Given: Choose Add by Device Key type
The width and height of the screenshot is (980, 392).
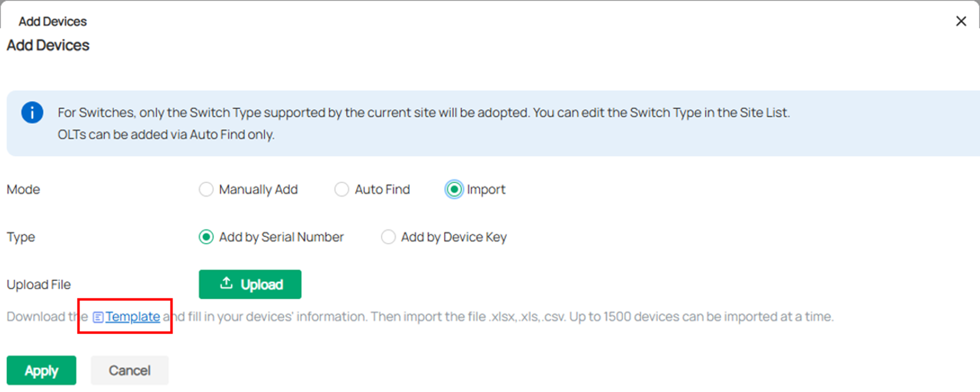Looking at the screenshot, I should pos(388,237).
